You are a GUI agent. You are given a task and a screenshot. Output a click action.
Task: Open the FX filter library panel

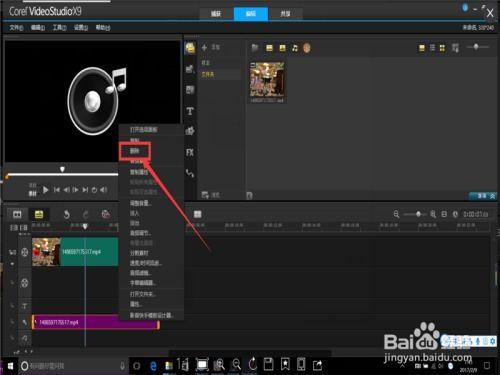tap(190, 152)
